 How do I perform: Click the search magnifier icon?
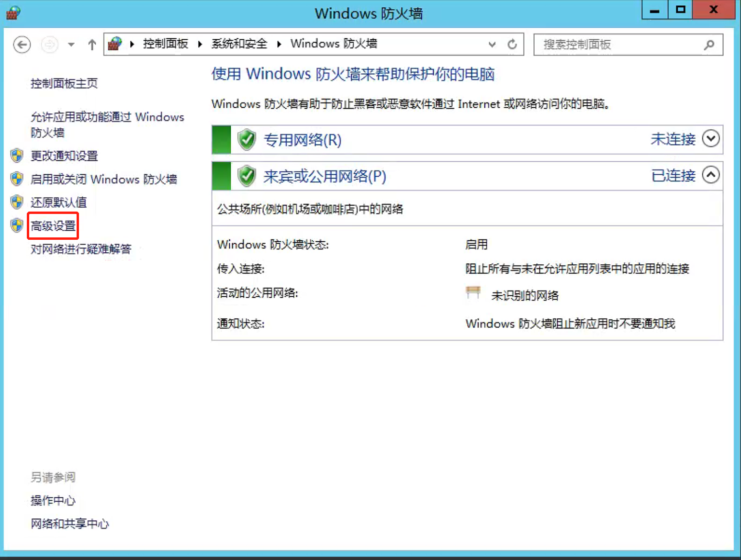click(x=709, y=45)
